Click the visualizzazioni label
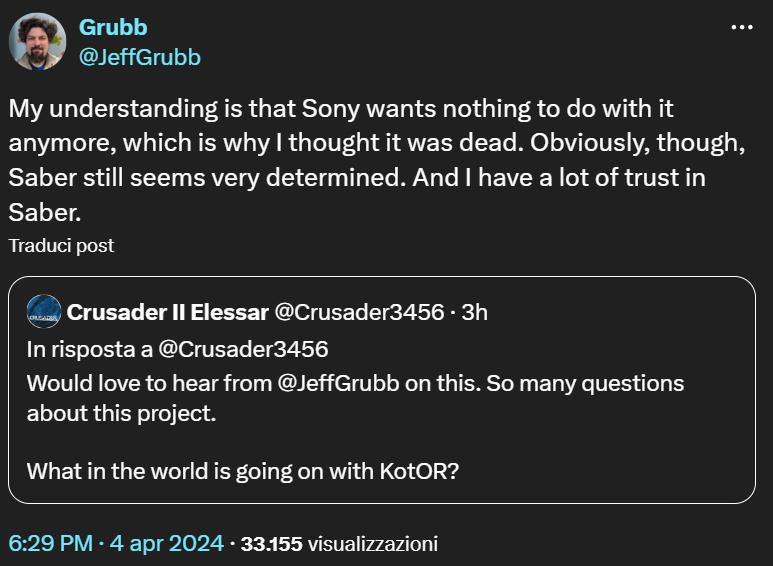This screenshot has height=566, width=773. (372, 544)
